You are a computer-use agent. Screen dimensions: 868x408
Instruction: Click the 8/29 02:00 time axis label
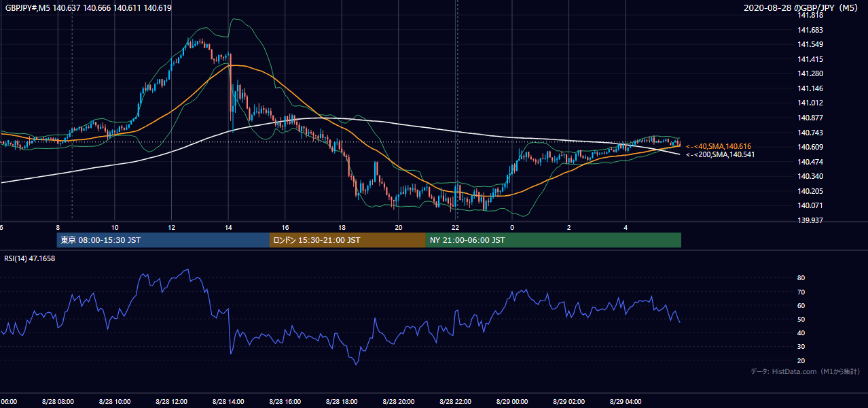(568, 402)
